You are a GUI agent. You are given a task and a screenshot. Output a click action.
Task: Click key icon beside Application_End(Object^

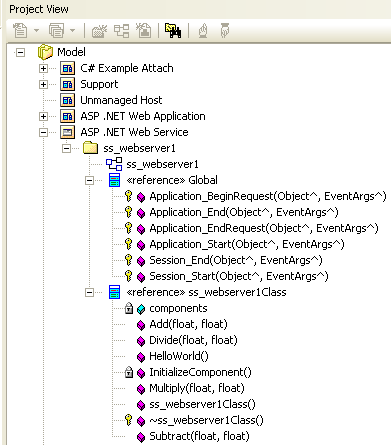pos(128,212)
